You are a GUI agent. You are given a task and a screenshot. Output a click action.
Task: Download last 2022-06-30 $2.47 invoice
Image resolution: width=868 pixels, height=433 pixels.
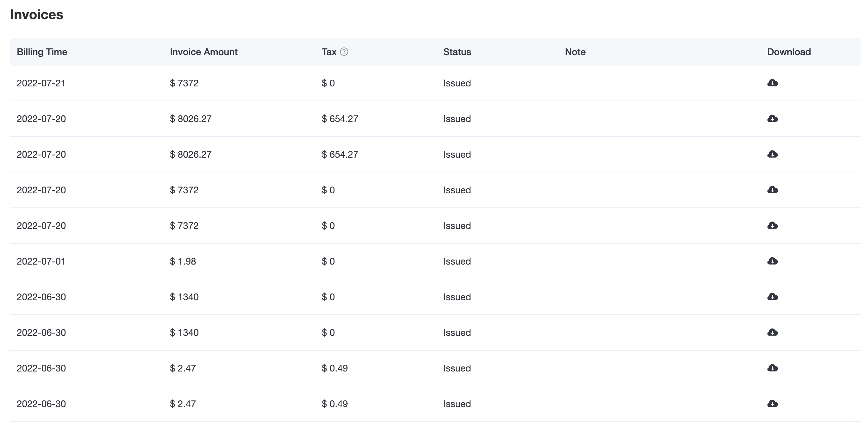coord(772,404)
